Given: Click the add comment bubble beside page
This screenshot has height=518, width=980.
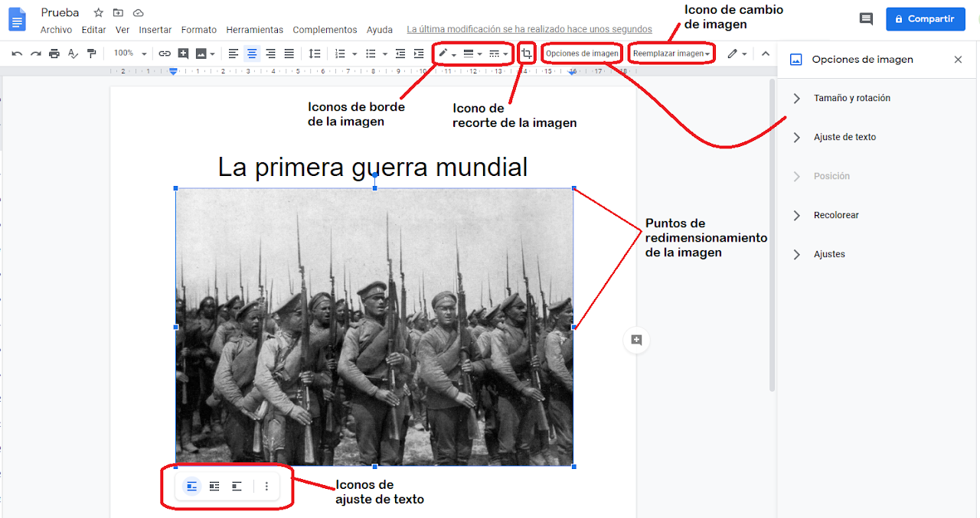Looking at the screenshot, I should 636,340.
